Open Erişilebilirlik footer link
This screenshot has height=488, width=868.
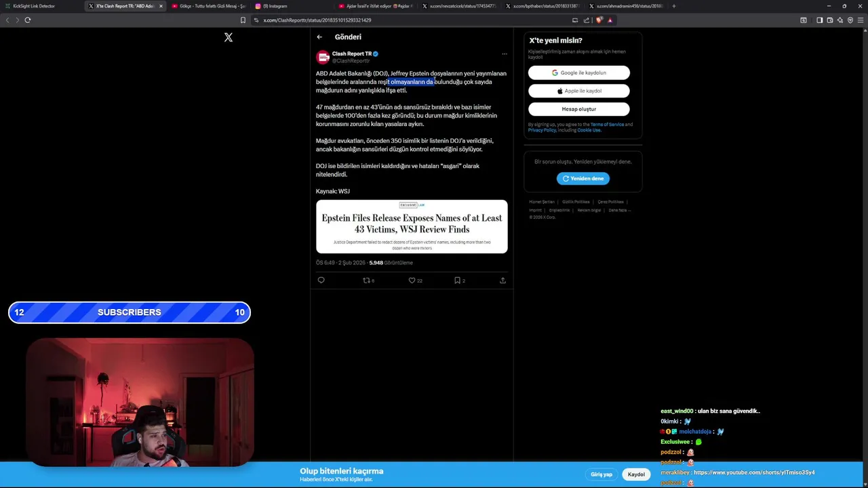coord(559,210)
